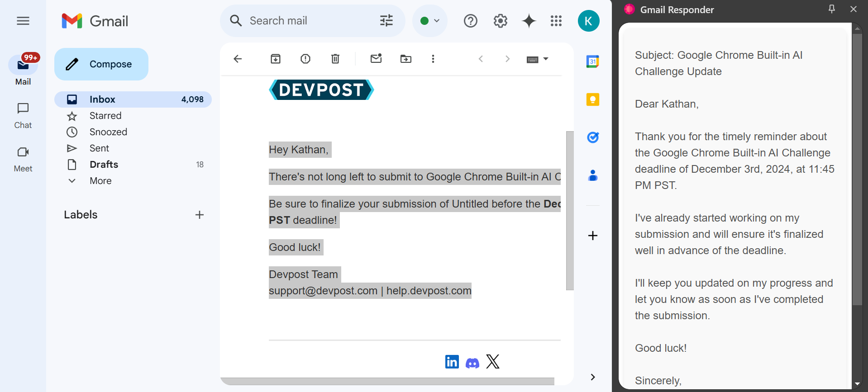Open the Google apps grid

pos(556,21)
